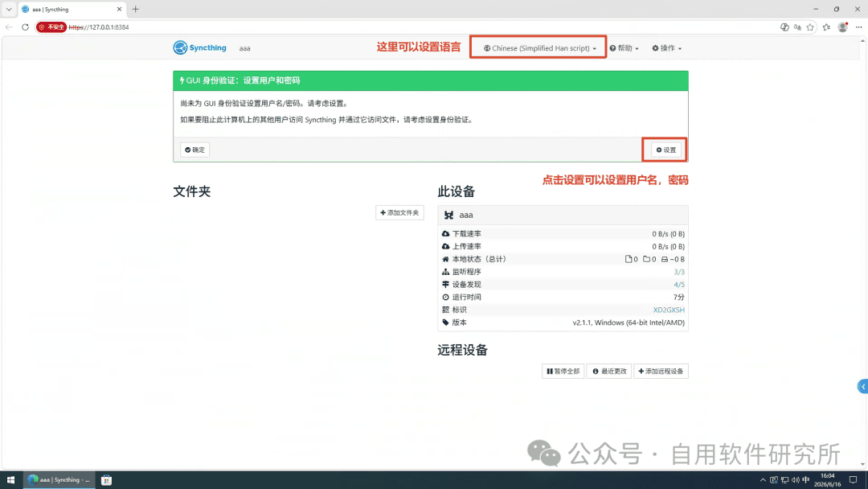Click the 最近更改 button
Screen dimensions: 868x489
(609, 371)
